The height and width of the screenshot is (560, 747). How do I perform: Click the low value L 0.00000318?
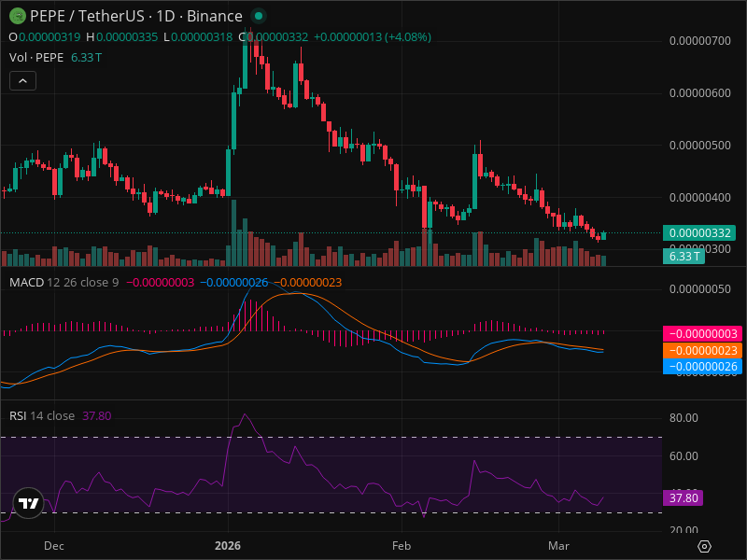point(198,37)
